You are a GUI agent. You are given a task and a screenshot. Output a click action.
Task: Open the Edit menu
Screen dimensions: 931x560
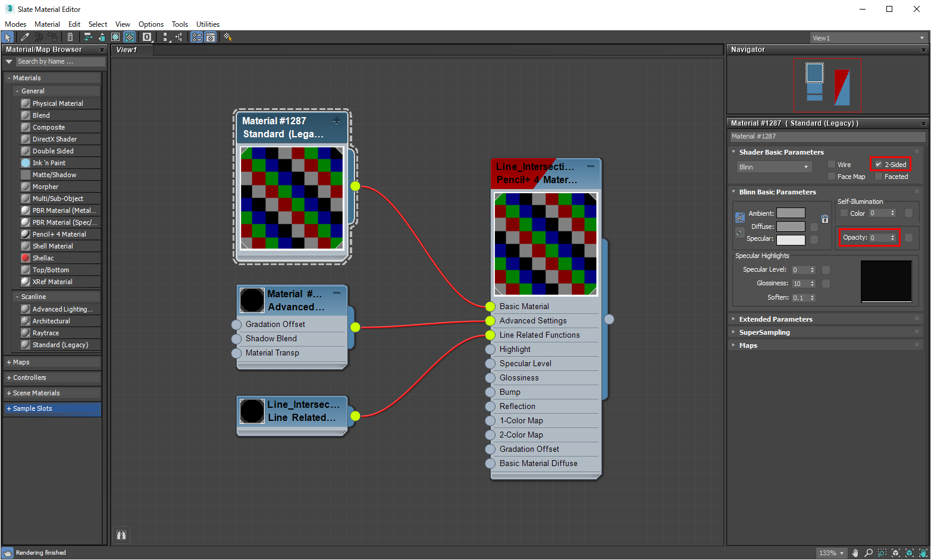(74, 24)
